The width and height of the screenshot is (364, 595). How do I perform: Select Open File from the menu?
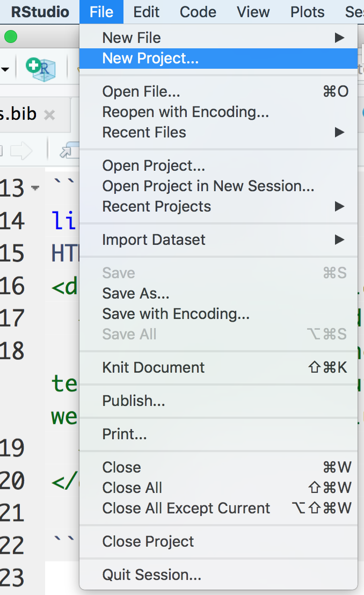pos(141,91)
